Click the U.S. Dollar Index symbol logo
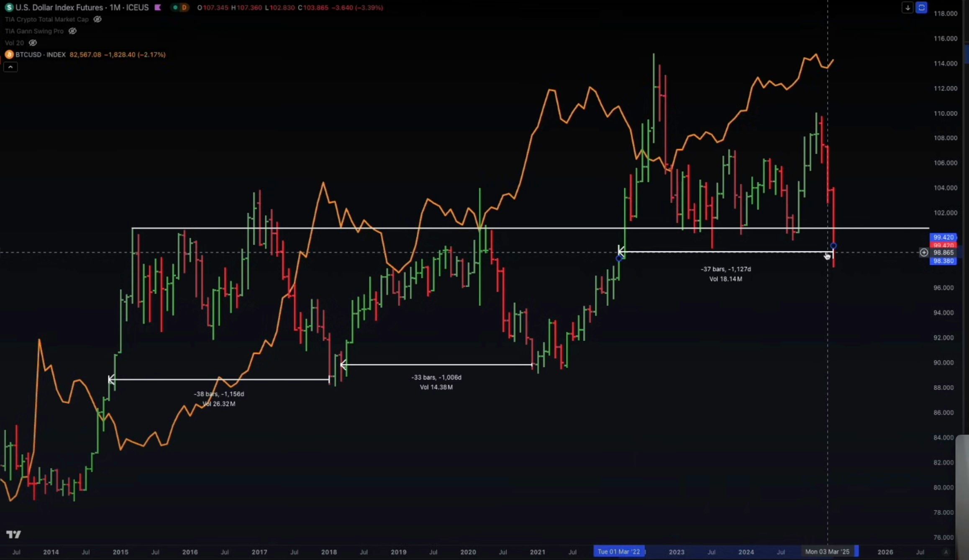The height and width of the screenshot is (560, 969). (8, 7)
